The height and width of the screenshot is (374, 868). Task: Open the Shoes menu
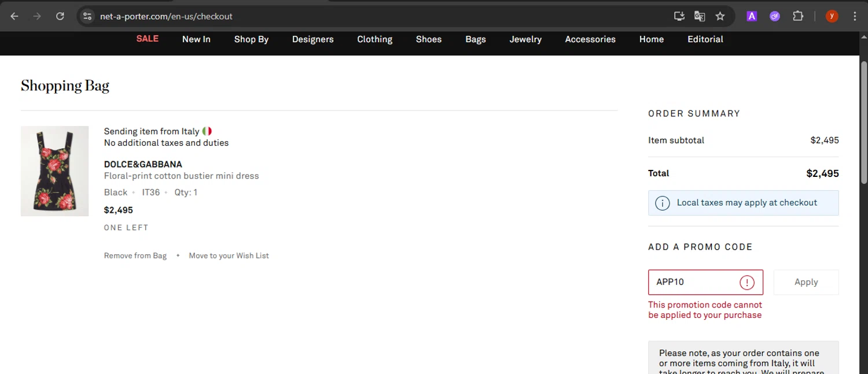pos(429,39)
